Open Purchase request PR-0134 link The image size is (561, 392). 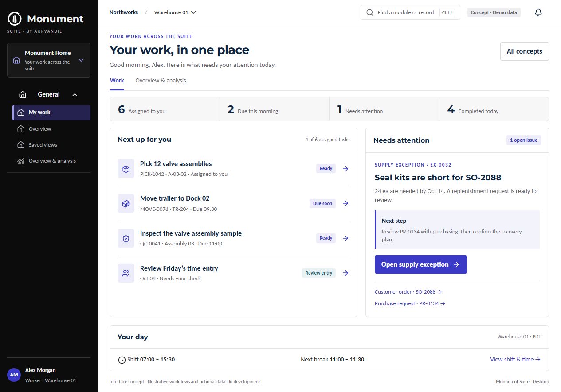tap(410, 303)
